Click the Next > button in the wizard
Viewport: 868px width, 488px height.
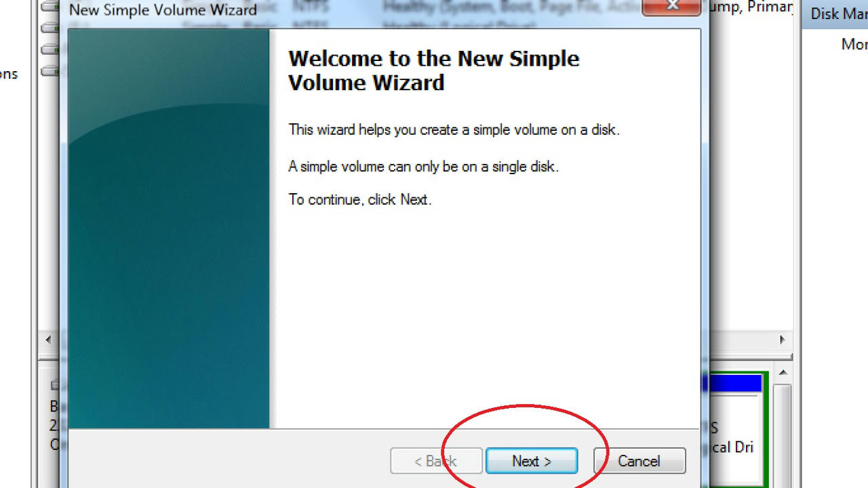pyautogui.click(x=532, y=461)
